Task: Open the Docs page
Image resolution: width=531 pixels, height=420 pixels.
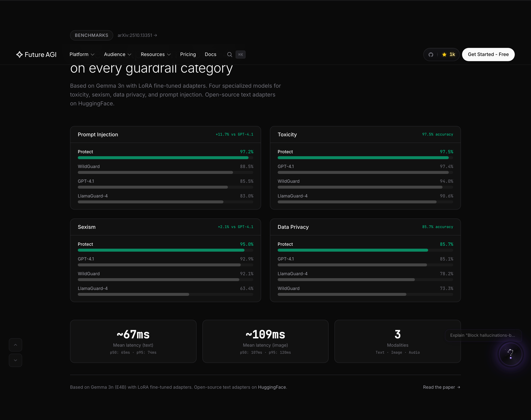Action: (210, 54)
